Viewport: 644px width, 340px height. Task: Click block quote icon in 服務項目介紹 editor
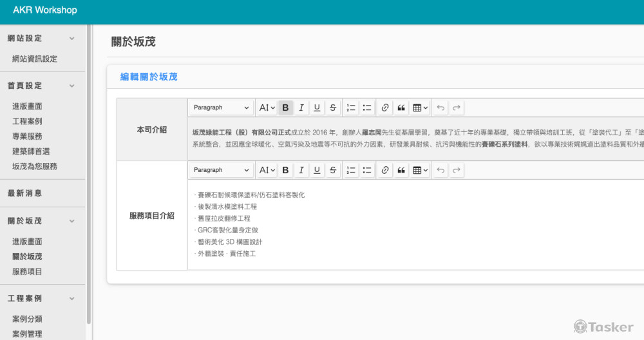(401, 170)
